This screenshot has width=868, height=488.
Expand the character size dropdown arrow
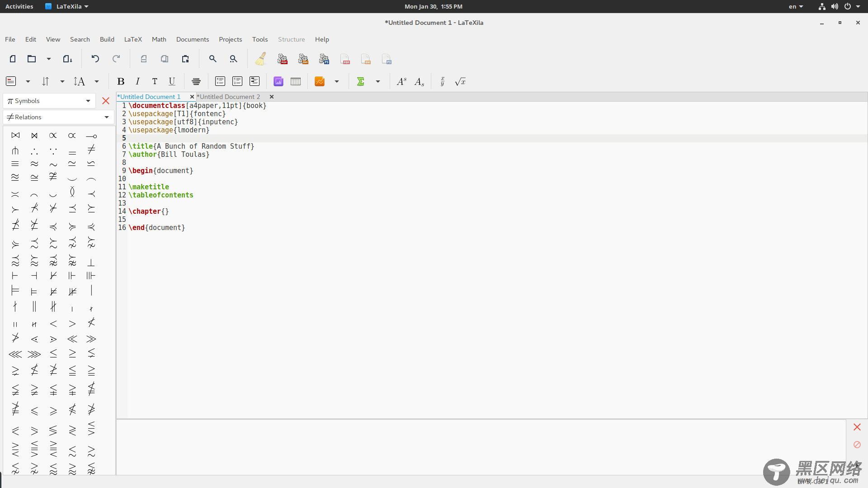coord(97,81)
